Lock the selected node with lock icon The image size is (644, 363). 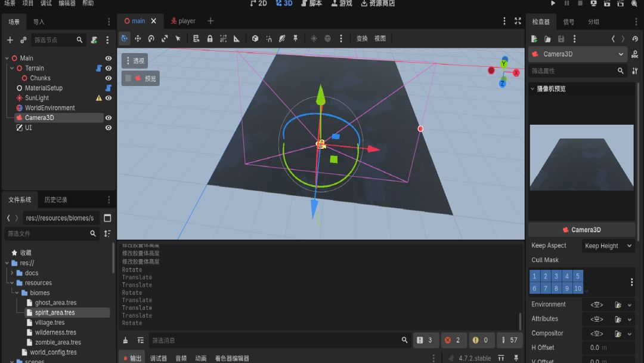point(210,38)
